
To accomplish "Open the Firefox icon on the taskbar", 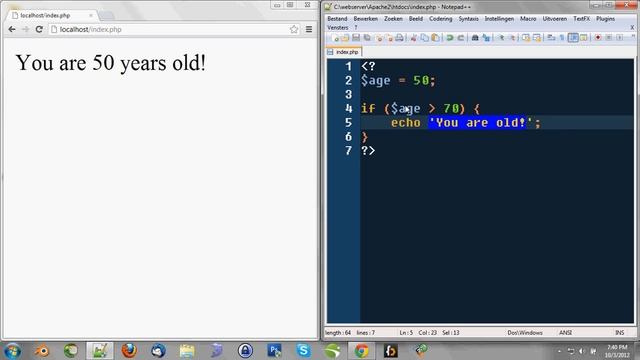I will point(129,351).
